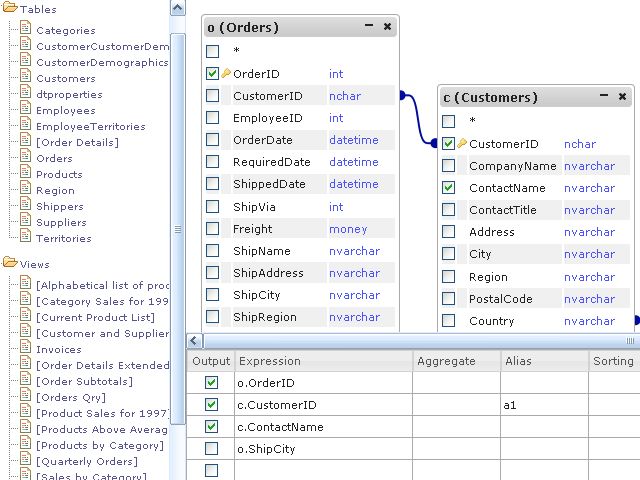Click the Sorting column header

(612, 361)
